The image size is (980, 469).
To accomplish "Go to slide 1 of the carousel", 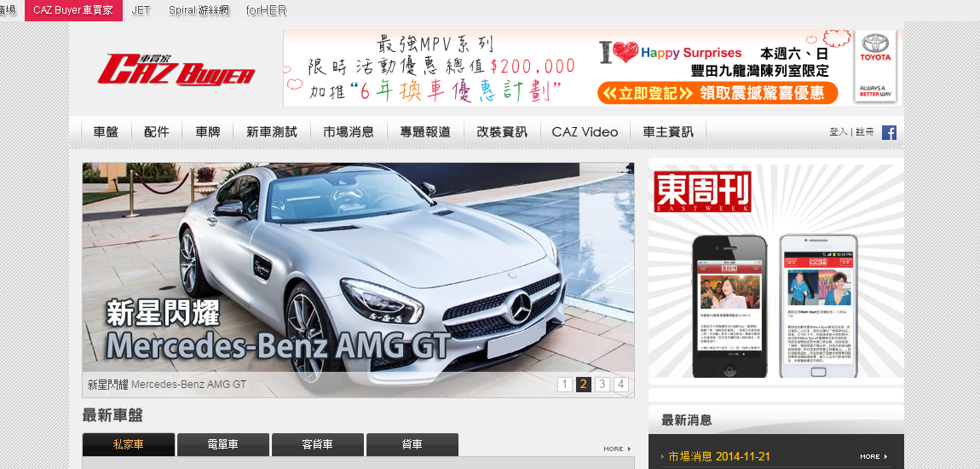I will coord(564,384).
